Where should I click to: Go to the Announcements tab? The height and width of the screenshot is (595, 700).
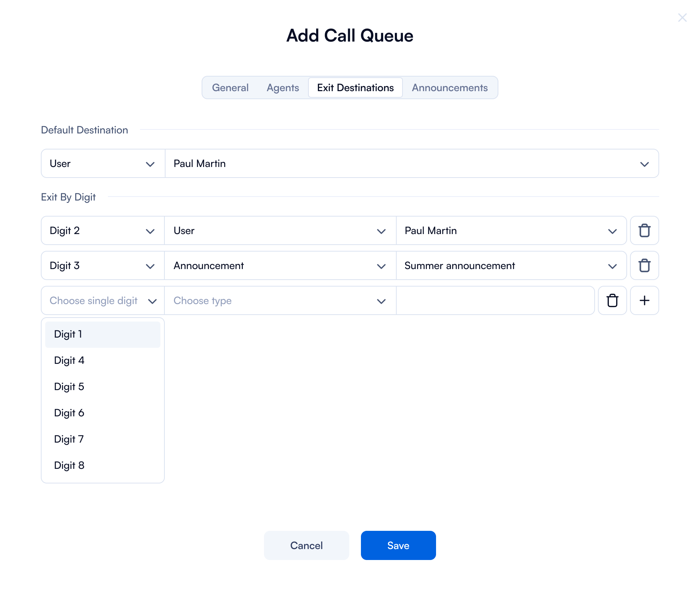pos(450,87)
